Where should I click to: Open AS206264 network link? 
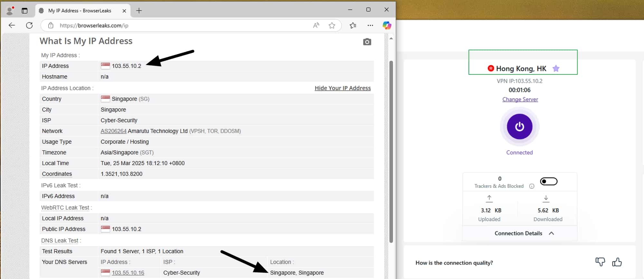click(113, 131)
